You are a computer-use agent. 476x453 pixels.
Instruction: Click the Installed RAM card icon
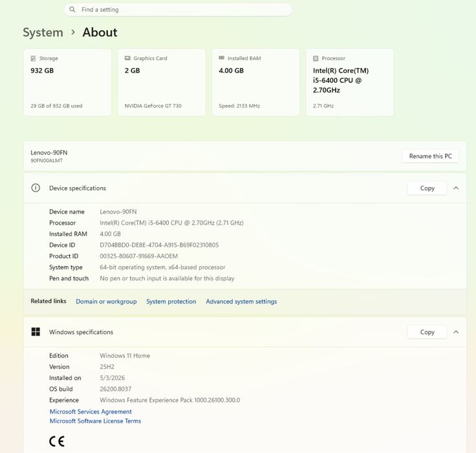point(222,58)
